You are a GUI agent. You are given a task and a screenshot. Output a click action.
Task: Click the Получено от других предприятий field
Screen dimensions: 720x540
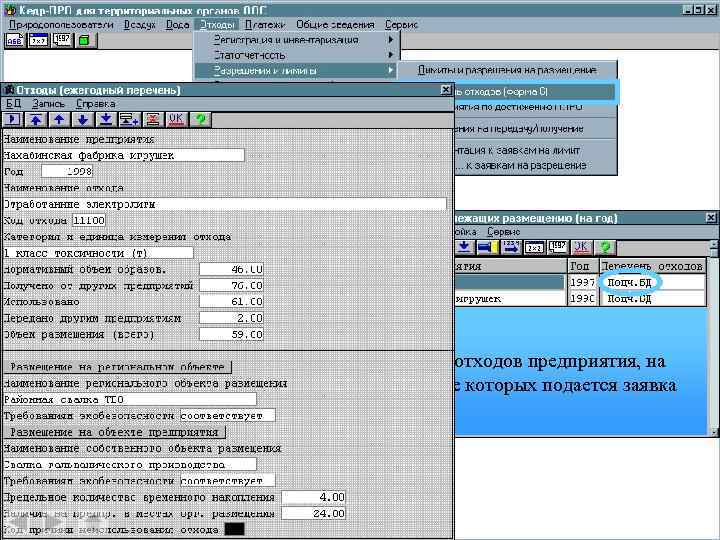click(x=231, y=286)
